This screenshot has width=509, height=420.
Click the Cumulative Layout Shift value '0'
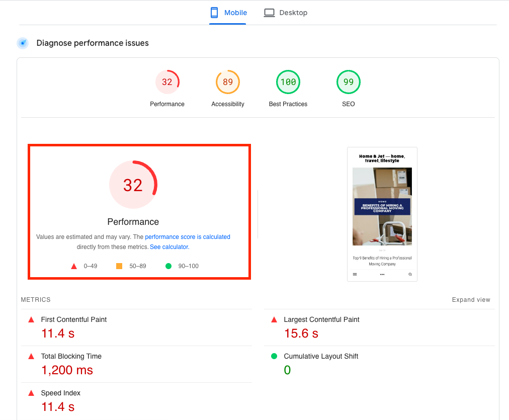(287, 370)
